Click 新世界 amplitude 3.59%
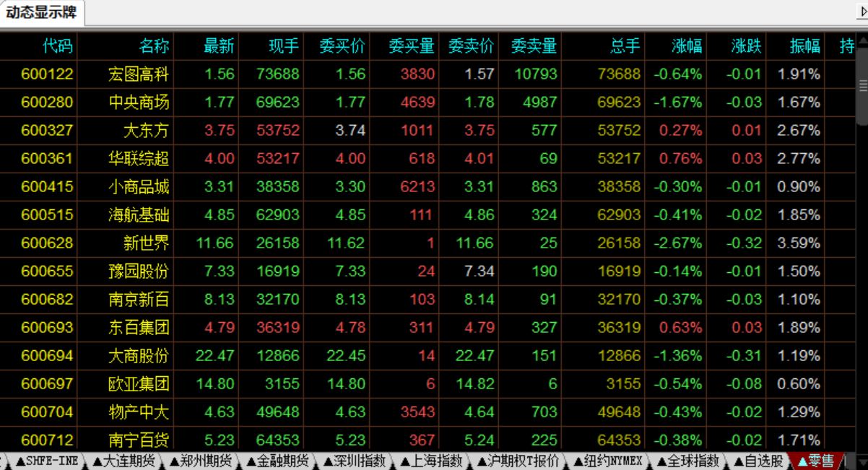This screenshot has width=868, height=470. tap(799, 243)
